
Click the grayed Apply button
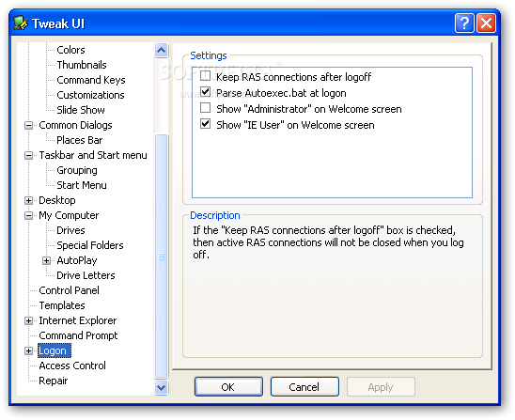point(381,387)
